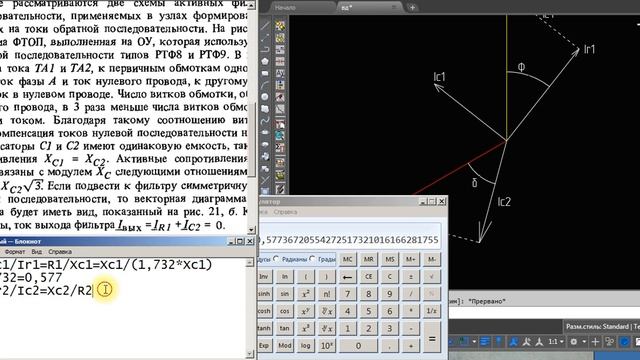Click the Make Block tool in AutoCAD
Screen dimensions: 640x360
pyautogui.click(x=265, y=168)
